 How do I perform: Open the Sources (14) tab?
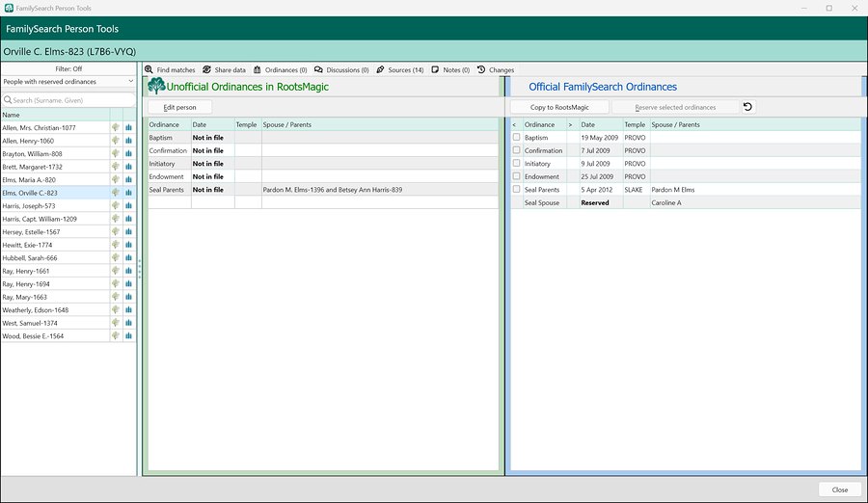pyautogui.click(x=399, y=69)
